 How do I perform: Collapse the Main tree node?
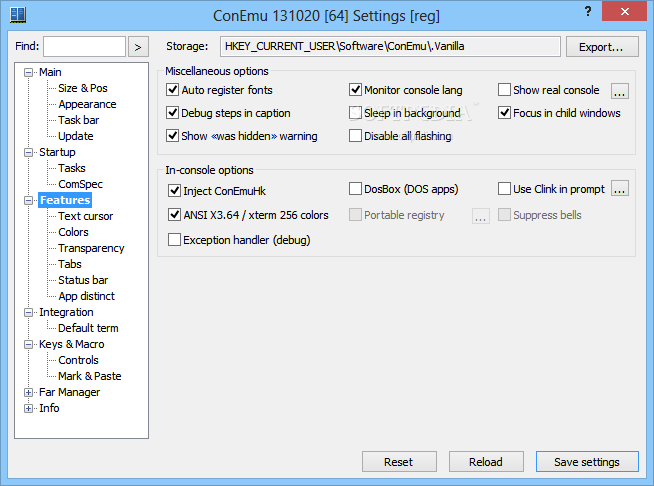pos(28,73)
